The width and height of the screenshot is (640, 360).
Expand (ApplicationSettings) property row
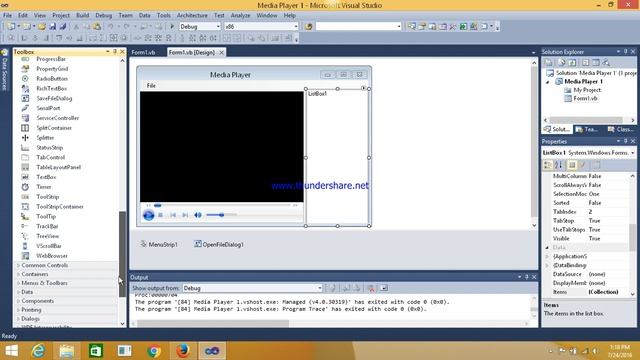[547, 256]
